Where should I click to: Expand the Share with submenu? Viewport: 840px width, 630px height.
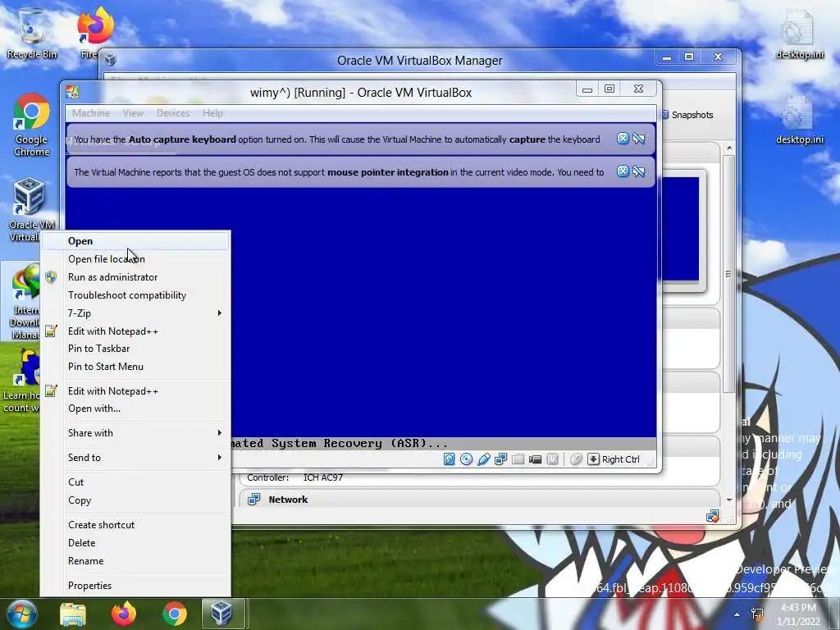click(x=135, y=433)
